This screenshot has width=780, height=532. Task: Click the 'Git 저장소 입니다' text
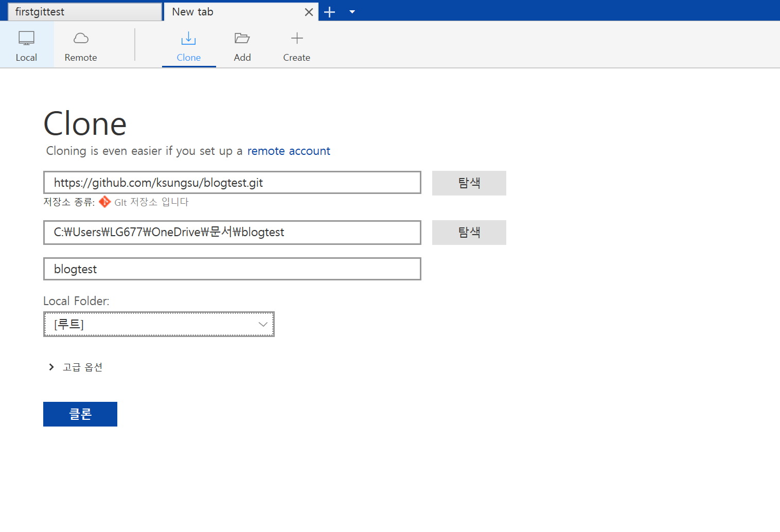[151, 202]
